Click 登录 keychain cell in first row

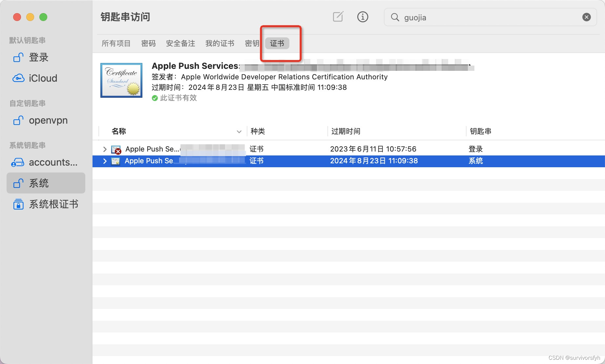(476, 149)
